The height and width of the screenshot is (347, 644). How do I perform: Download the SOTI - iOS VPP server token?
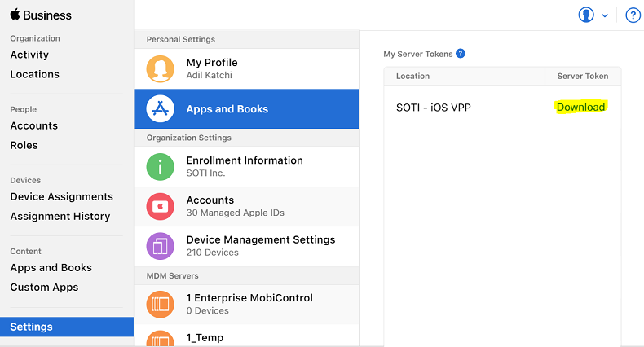click(580, 108)
